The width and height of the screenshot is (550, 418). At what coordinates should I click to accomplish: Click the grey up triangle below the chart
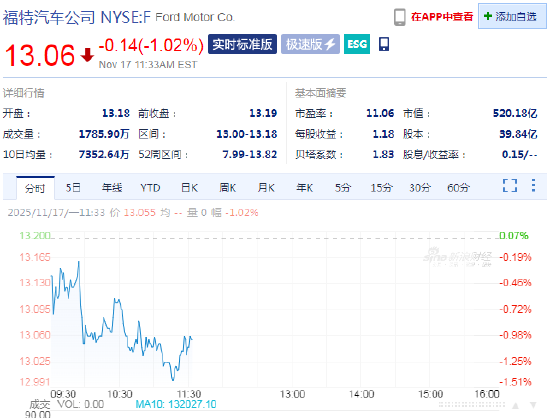[515, 406]
